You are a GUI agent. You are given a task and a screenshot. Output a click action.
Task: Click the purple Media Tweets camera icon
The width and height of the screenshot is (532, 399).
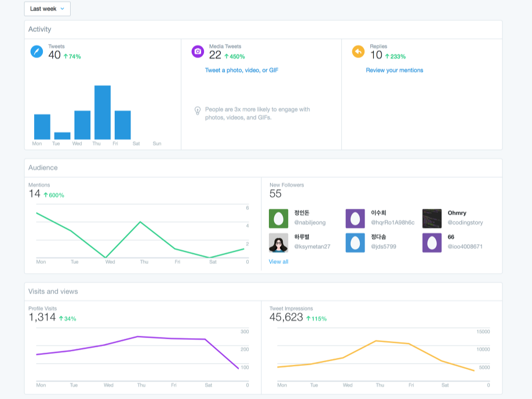click(198, 52)
